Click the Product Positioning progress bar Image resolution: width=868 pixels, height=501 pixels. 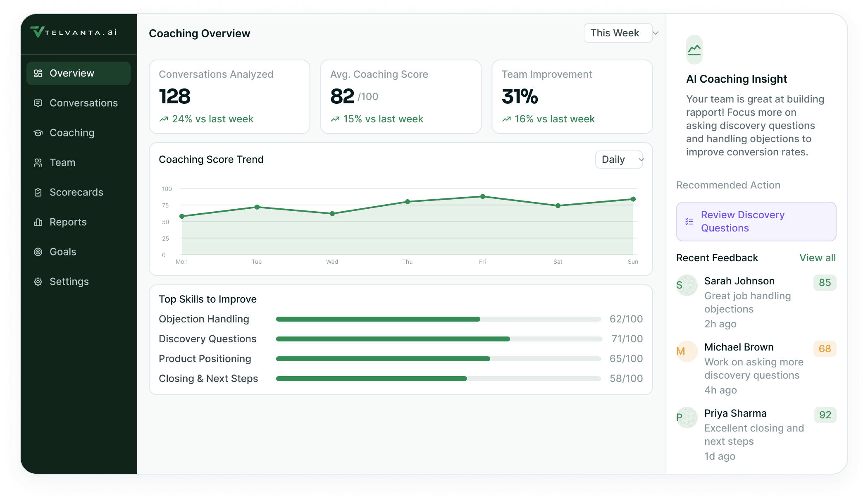[x=438, y=359]
